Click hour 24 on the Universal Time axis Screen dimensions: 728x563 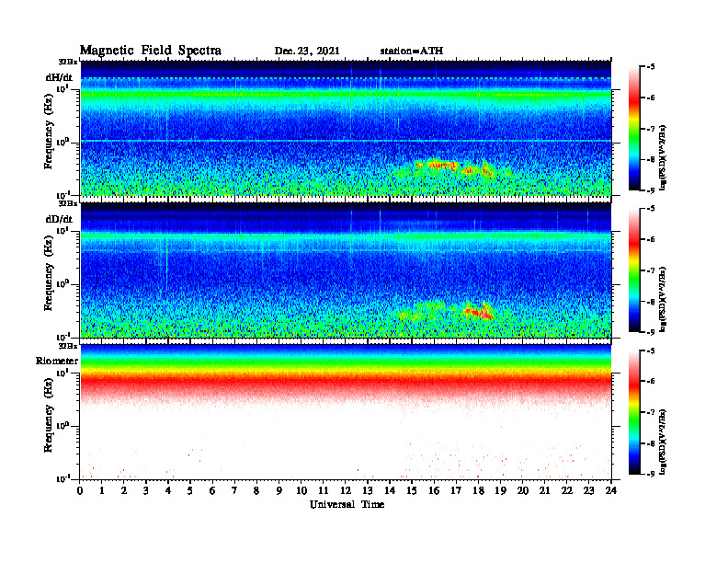click(611, 490)
